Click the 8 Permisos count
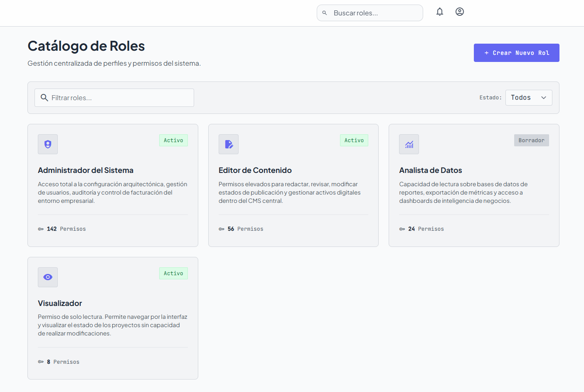This screenshot has height=392, width=584. pos(63,362)
